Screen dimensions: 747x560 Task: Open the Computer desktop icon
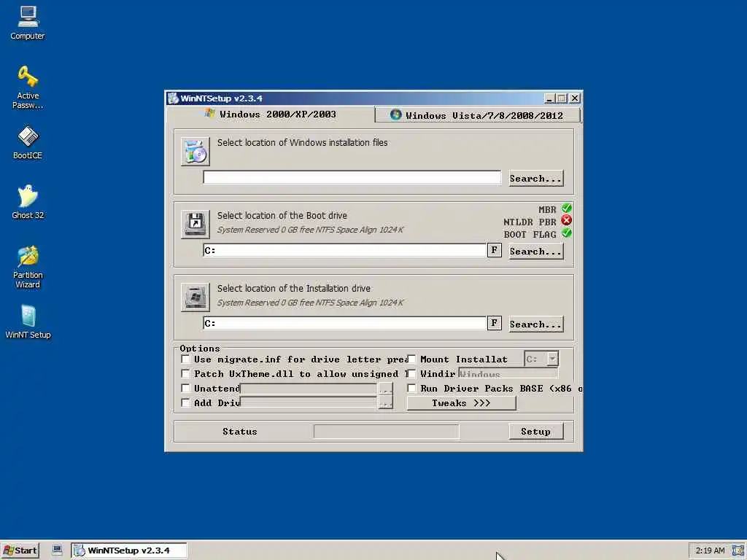pyautogui.click(x=28, y=23)
